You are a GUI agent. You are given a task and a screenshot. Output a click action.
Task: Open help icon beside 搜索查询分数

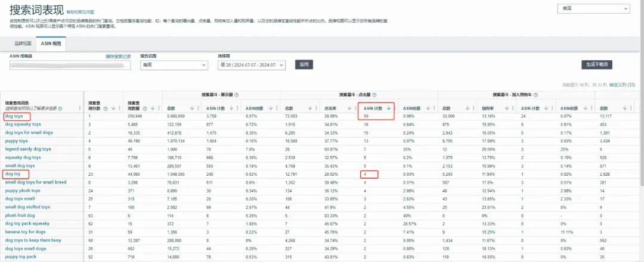(x=106, y=108)
